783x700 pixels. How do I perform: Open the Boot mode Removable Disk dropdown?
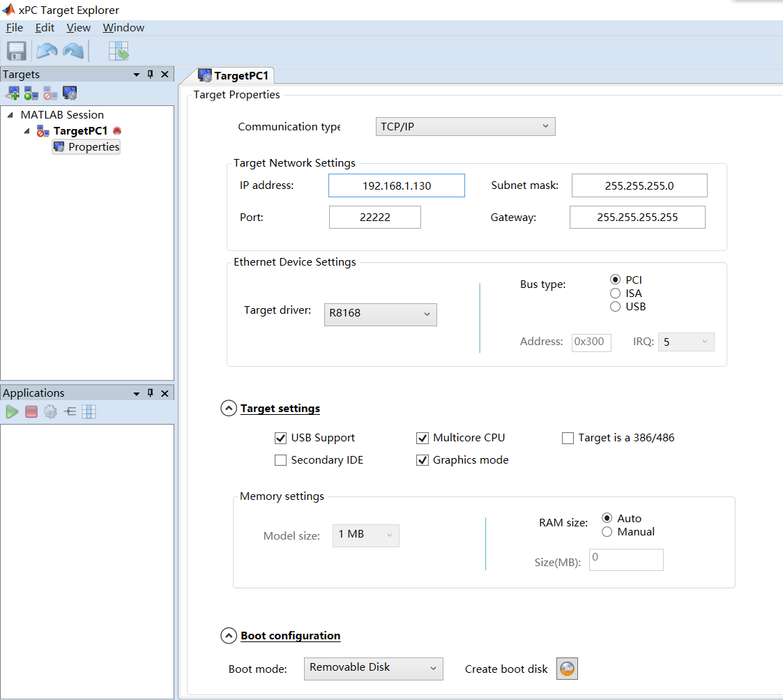click(374, 669)
